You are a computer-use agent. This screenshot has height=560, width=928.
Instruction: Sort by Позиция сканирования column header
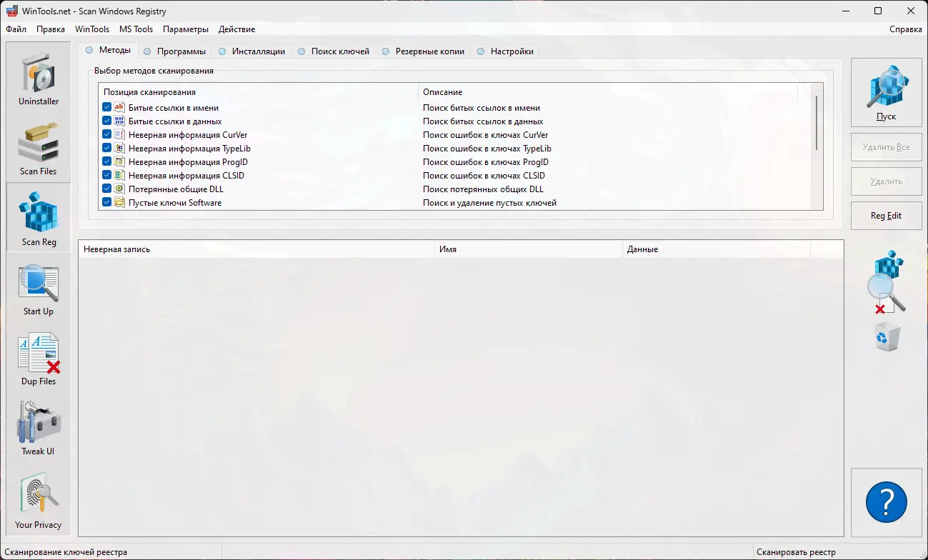point(258,92)
